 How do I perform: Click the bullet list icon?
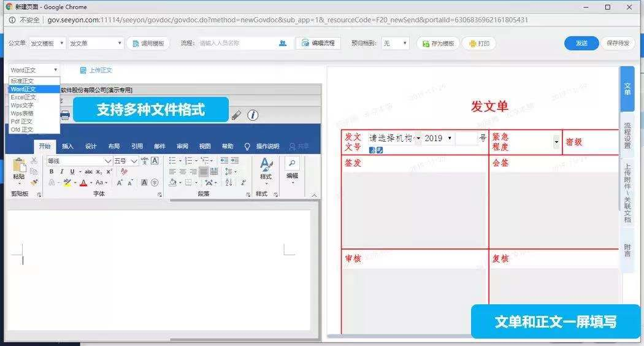tap(173, 161)
